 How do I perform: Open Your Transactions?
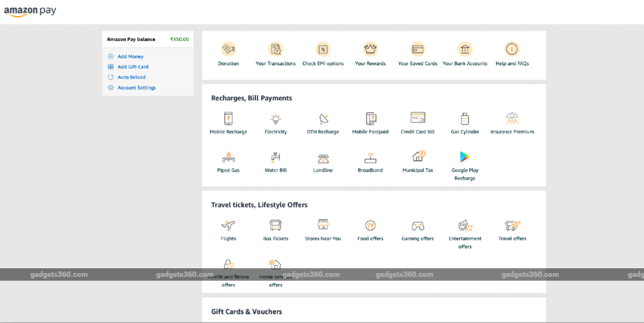275,52
